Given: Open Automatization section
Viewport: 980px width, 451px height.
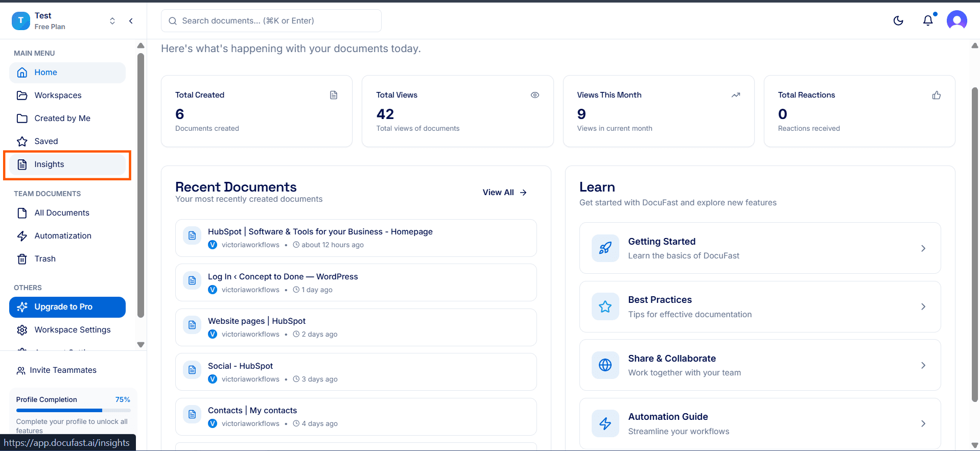Looking at the screenshot, I should pyautogui.click(x=67, y=236).
